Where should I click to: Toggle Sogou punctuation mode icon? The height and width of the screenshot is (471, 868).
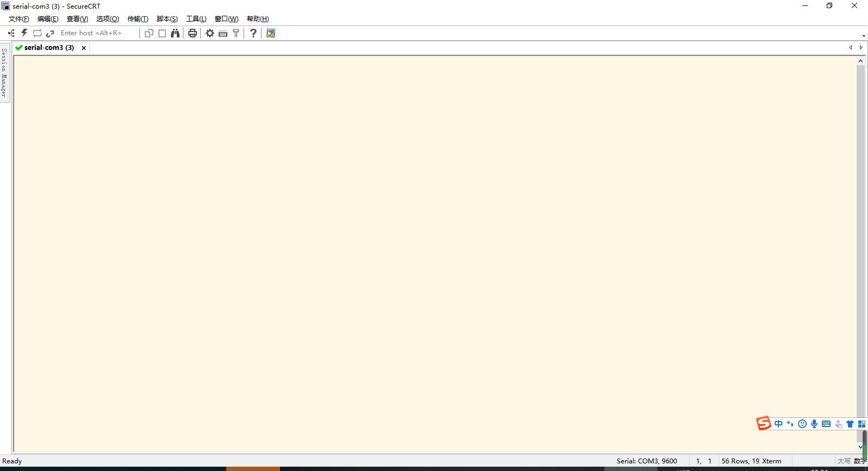(x=790, y=424)
